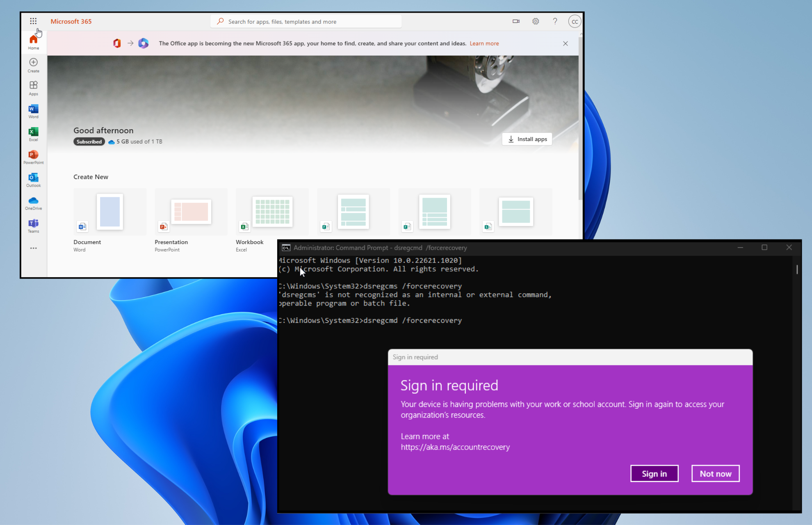Open PowerPoint from the sidebar

pyautogui.click(x=33, y=157)
